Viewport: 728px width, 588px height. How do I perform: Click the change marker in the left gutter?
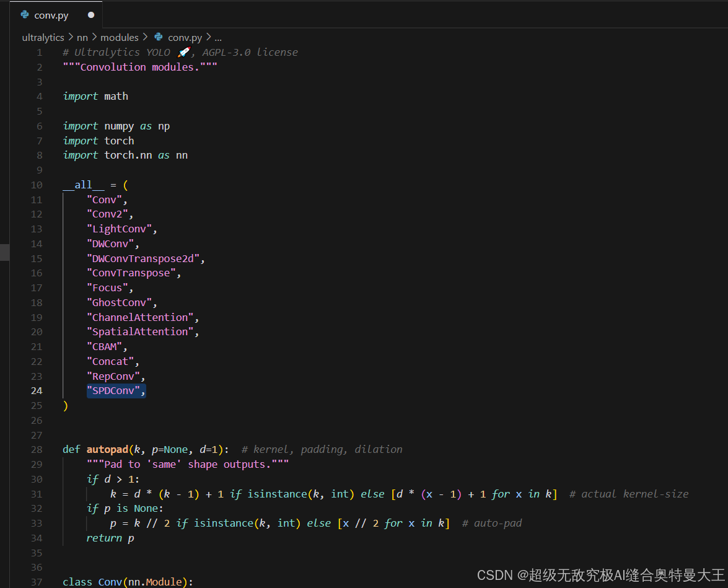(5, 252)
